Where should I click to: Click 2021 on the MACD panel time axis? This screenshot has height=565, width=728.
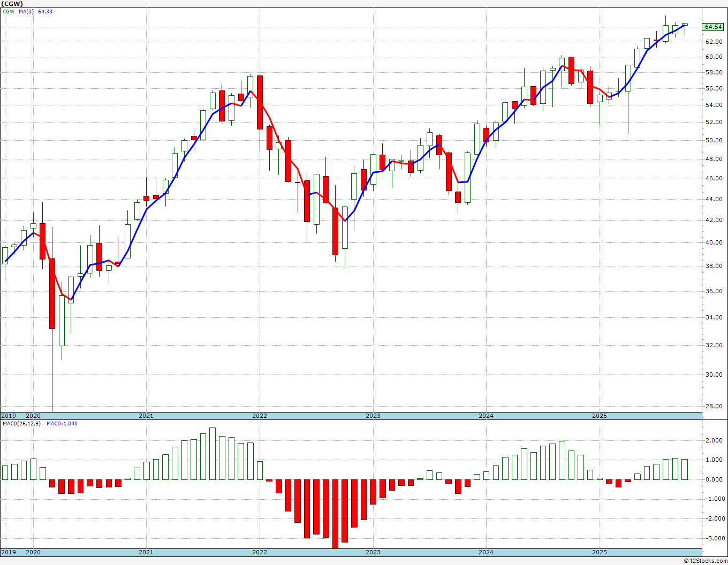coord(146,552)
